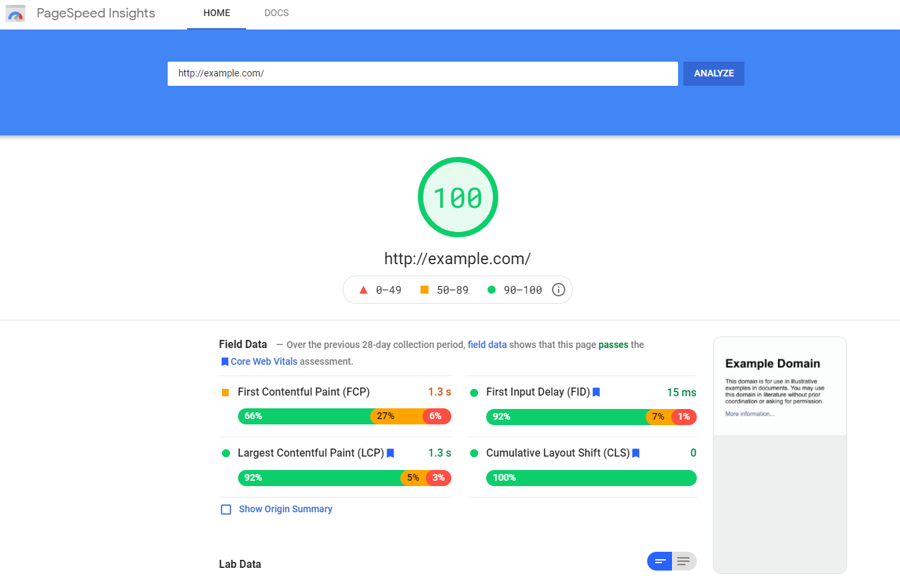The height and width of the screenshot is (588, 900).
Task: Select the condensed Lab Data view icon
Action: (659, 561)
